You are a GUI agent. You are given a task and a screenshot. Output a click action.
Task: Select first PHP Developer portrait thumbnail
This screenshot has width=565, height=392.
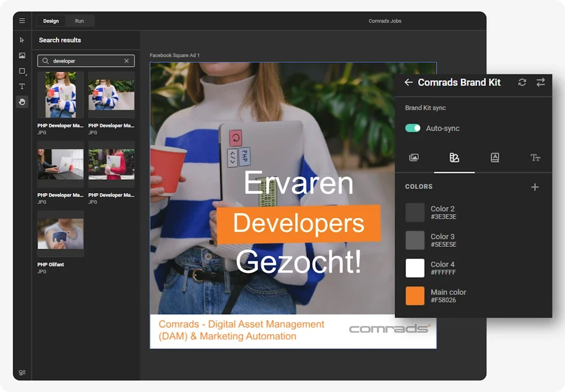[x=61, y=95]
